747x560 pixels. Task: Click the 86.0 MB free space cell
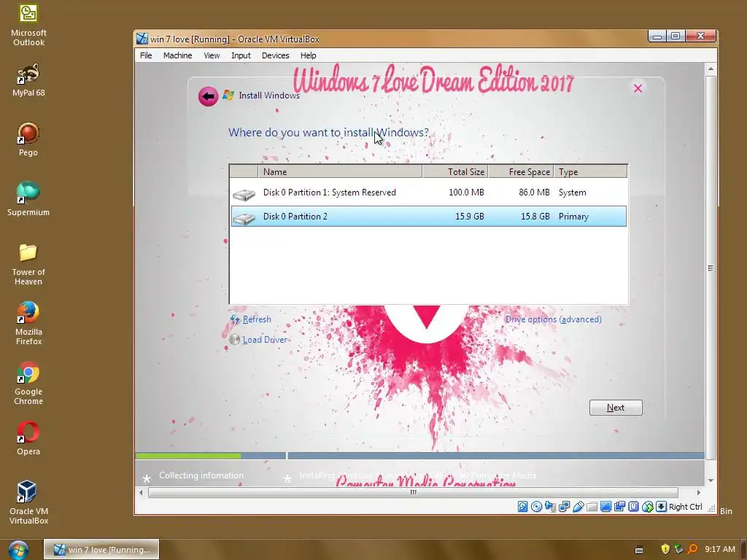tap(534, 192)
